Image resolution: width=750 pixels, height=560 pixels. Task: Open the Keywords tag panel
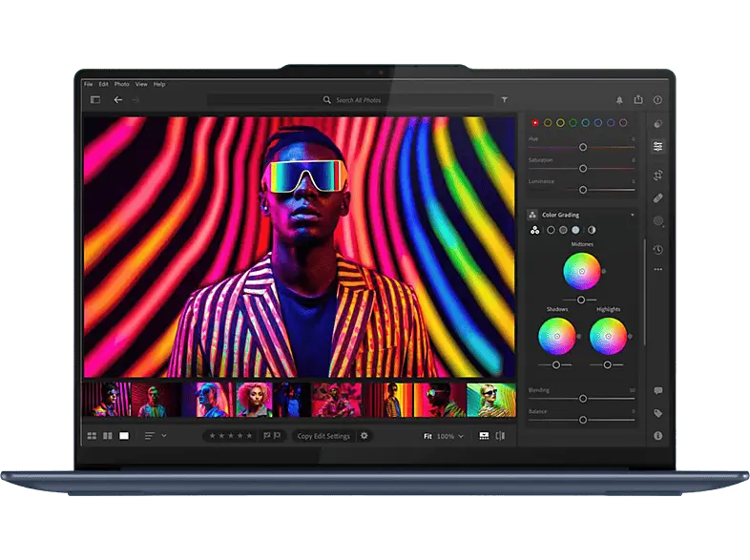click(x=657, y=413)
